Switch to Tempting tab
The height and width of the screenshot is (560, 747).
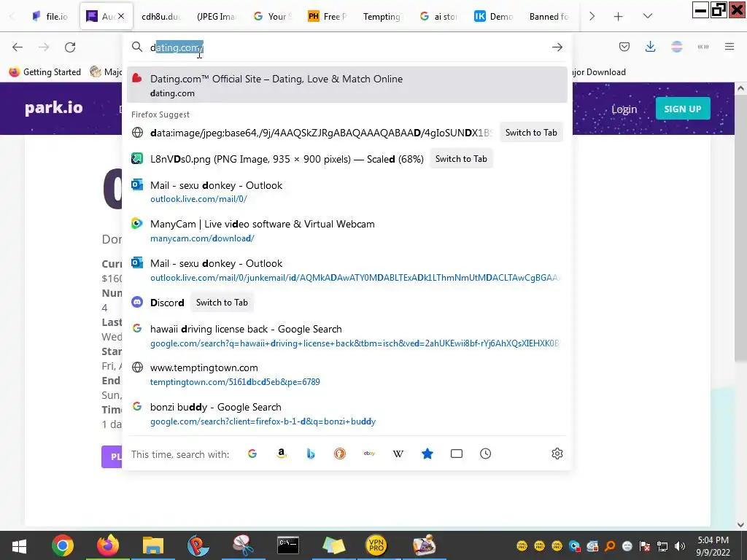[x=382, y=17]
